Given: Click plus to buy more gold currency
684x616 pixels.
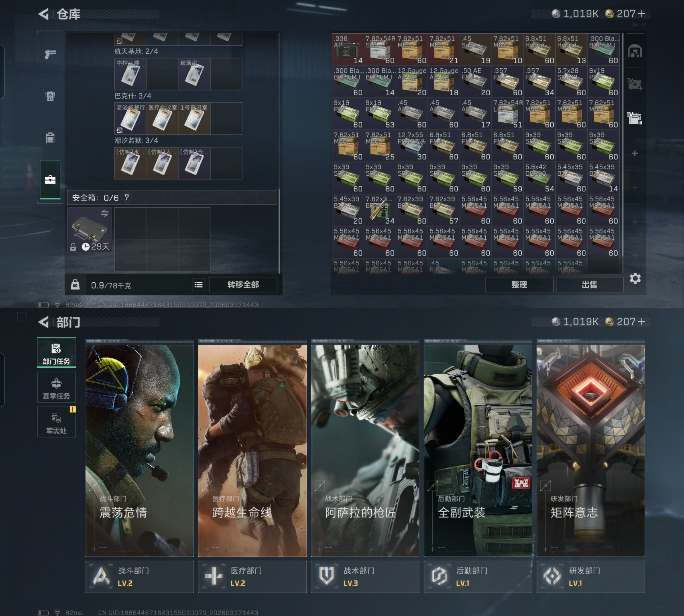Looking at the screenshot, I should point(641,13).
